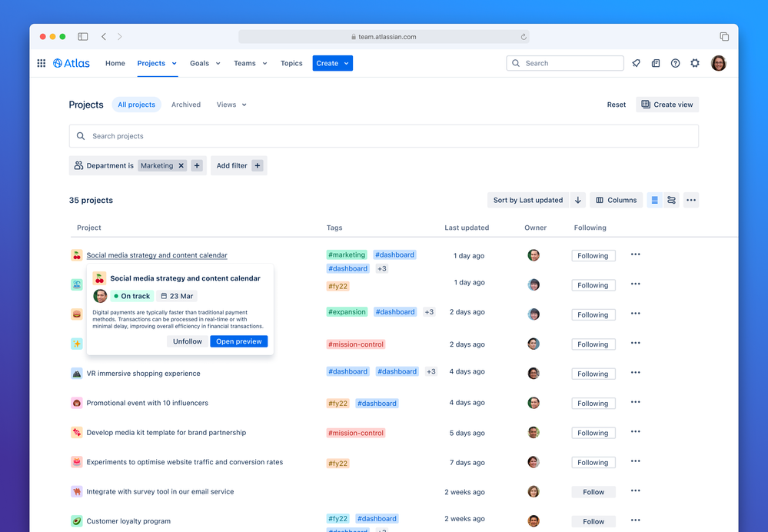Click the orange #fy22 tag on Experiments row
The width and height of the screenshot is (768, 532).
338,464
